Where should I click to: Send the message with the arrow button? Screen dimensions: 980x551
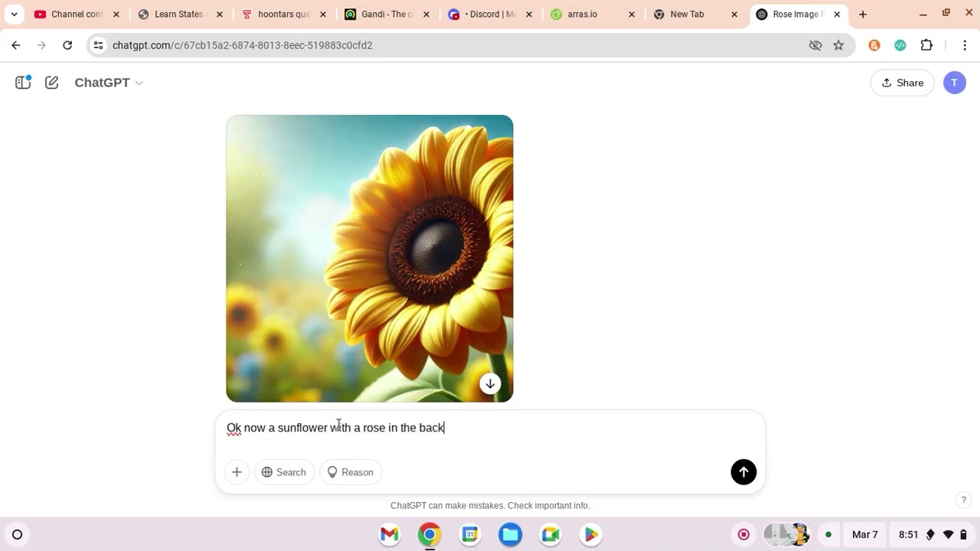click(743, 472)
